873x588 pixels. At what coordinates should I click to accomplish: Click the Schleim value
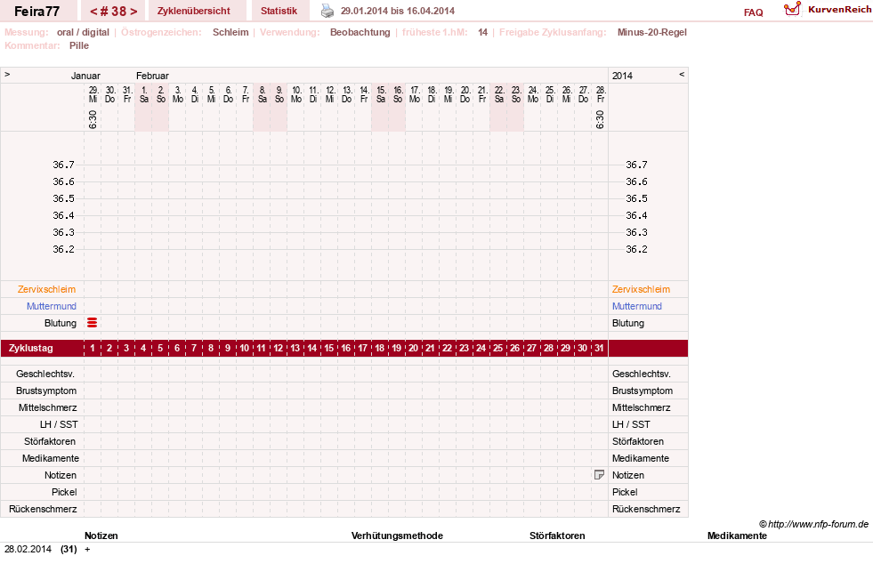230,32
